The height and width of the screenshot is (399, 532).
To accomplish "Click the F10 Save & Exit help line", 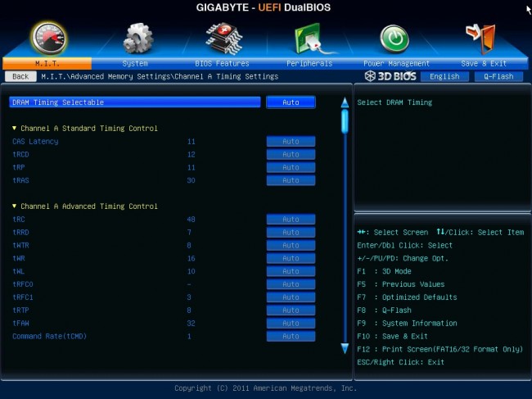I will 392,336.
